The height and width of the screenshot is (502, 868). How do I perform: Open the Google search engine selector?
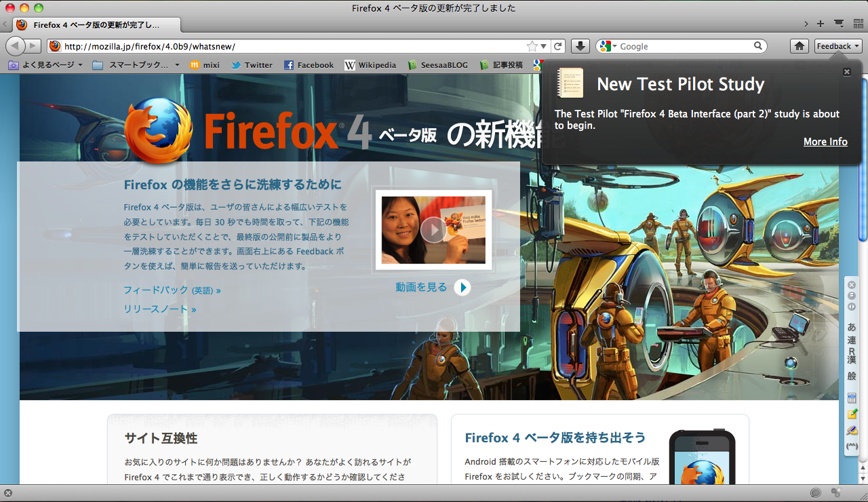coord(608,46)
